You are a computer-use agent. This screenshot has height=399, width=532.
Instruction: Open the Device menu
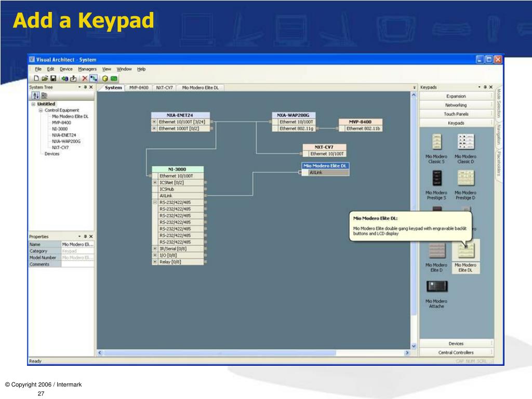(x=66, y=69)
